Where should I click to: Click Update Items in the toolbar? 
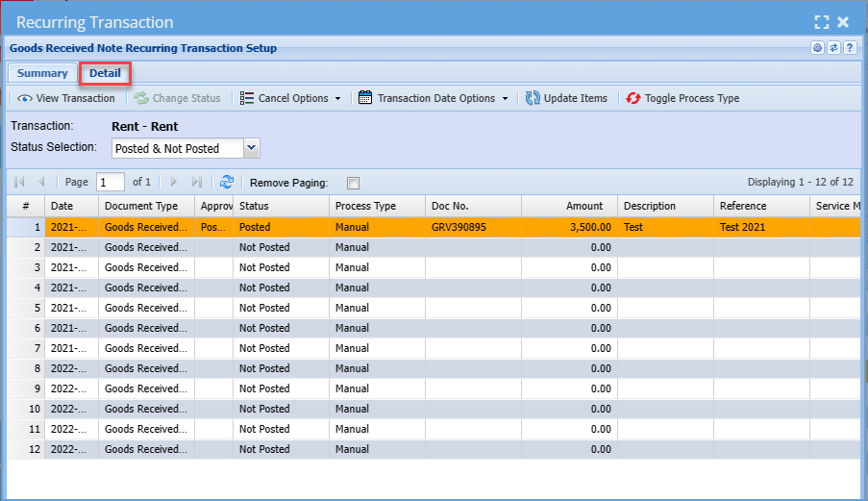[566, 98]
